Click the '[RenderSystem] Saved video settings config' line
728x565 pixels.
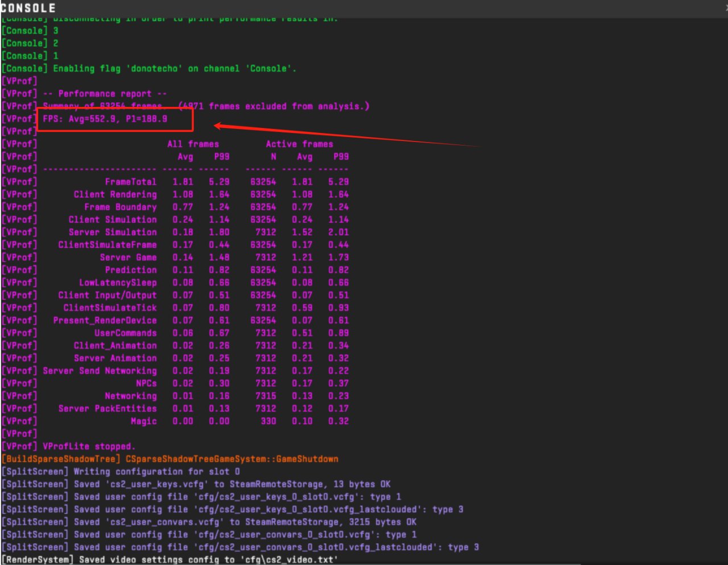pyautogui.click(x=170, y=560)
